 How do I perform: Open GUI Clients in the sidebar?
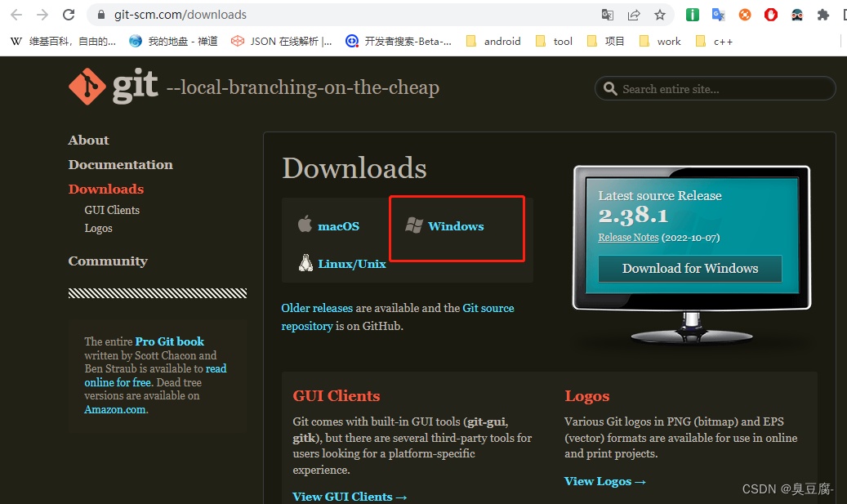[112, 210]
